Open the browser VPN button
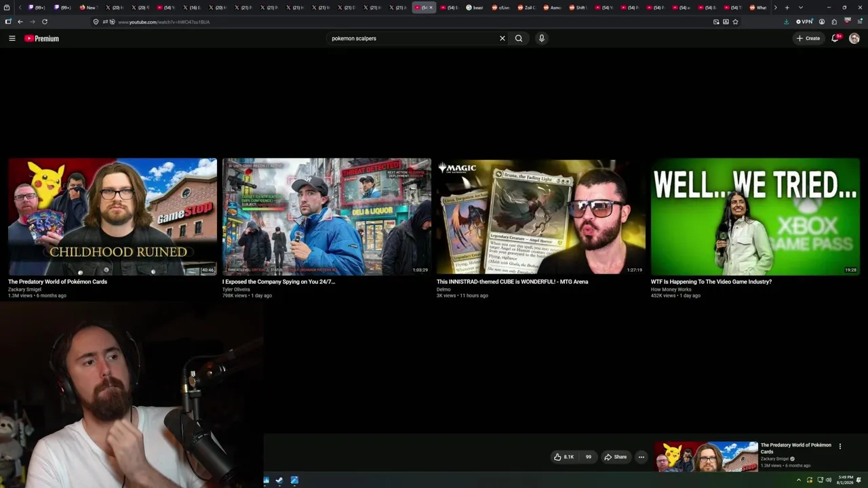Screen dimensions: 868x488 (x=804, y=22)
